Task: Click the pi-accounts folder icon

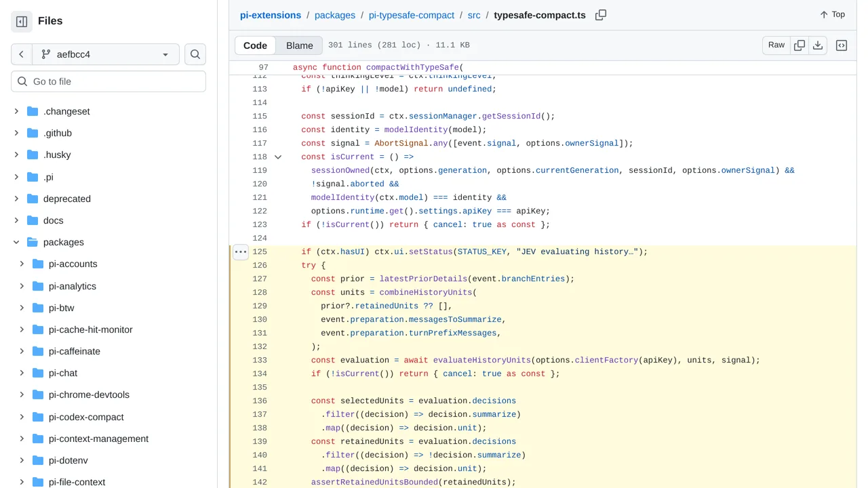Action: 38,264
